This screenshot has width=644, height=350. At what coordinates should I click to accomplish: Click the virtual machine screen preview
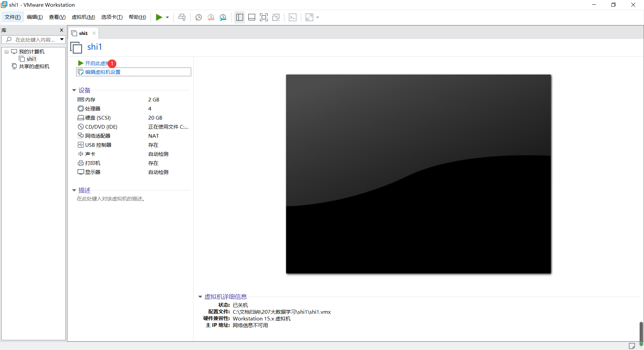tap(418, 174)
